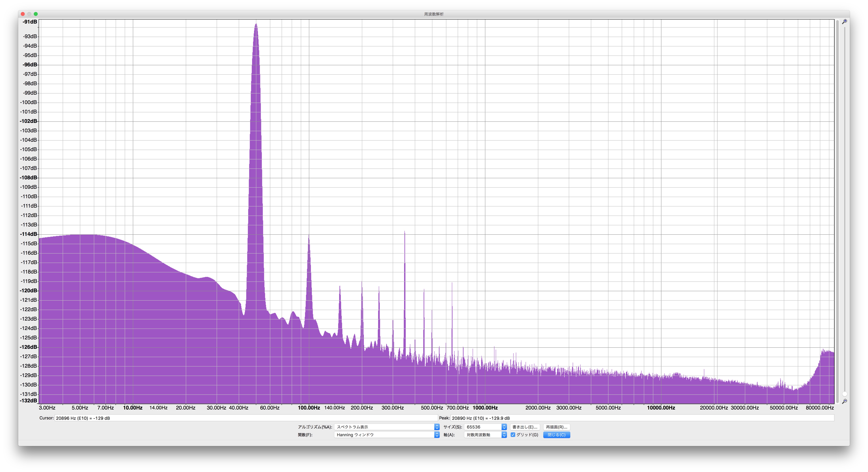The width and height of the screenshot is (868, 472).
Task: Open the 軸 dropdown showing 対数周波数軸
Action: 485,435
